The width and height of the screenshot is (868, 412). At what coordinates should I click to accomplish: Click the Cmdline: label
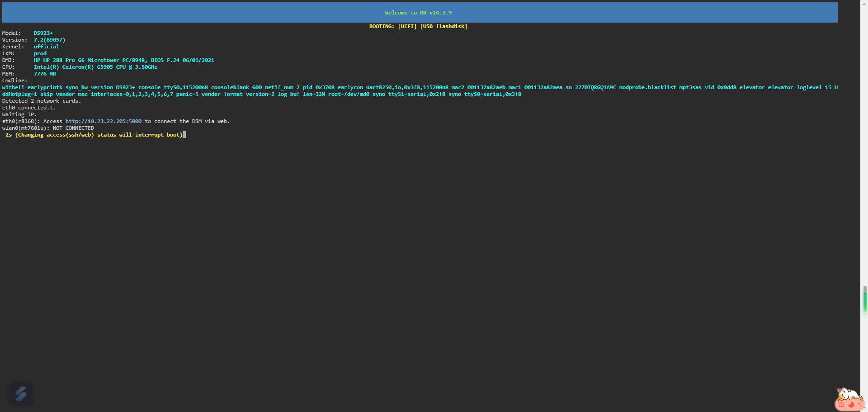(15, 81)
